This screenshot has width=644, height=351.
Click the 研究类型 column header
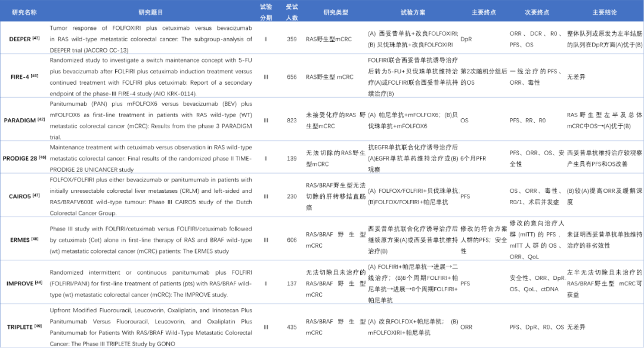tap(336, 12)
